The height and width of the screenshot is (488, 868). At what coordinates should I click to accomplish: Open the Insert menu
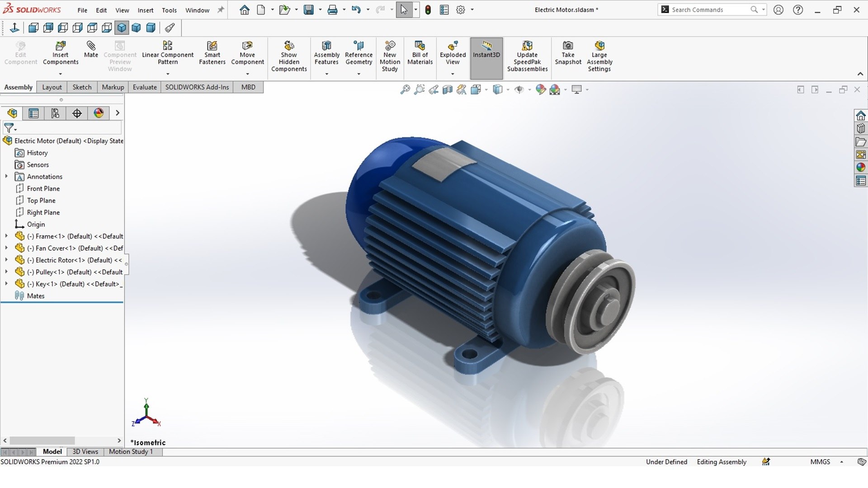[146, 10]
